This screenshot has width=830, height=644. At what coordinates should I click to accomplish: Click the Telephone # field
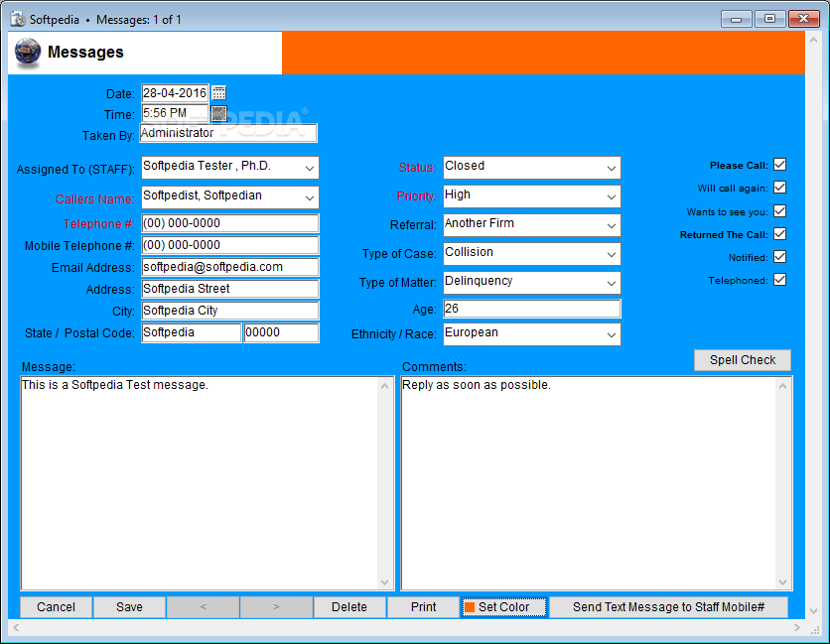(229, 223)
